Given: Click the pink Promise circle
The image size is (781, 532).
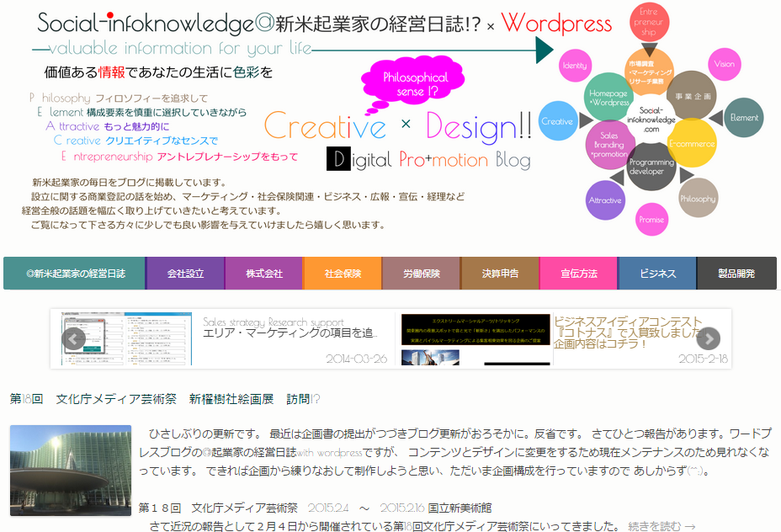Looking at the screenshot, I should (x=651, y=219).
